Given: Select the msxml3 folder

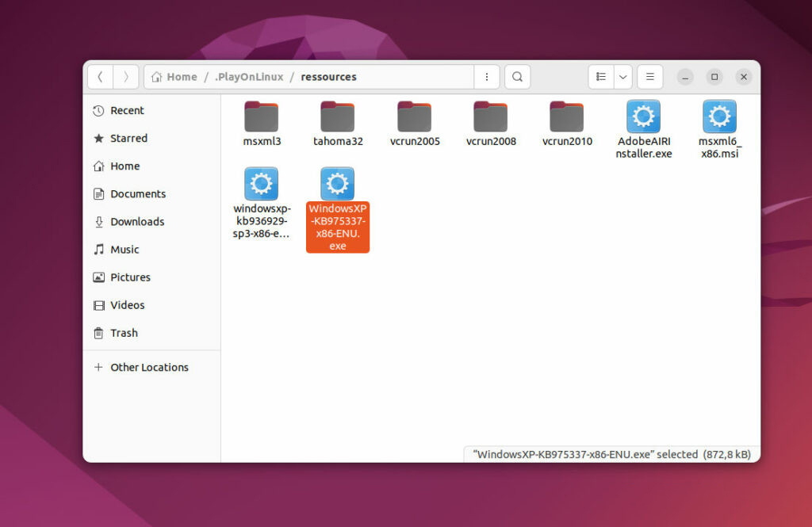Looking at the screenshot, I should pos(262,117).
